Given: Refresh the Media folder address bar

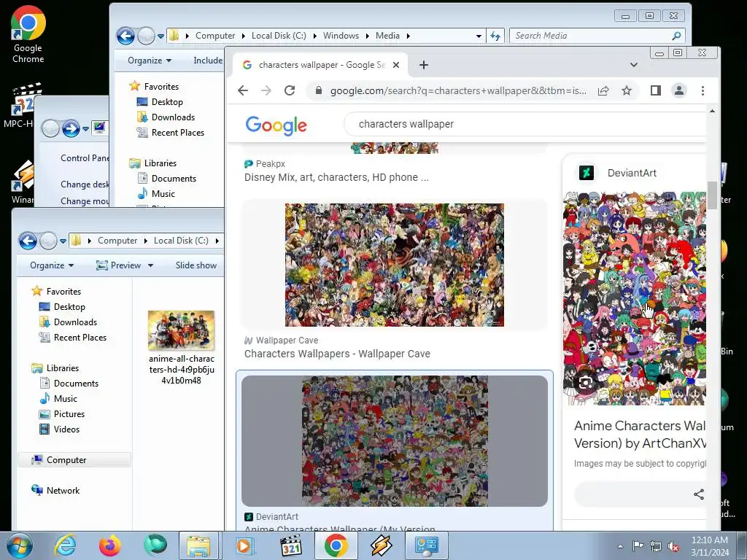Looking at the screenshot, I should pos(495,36).
